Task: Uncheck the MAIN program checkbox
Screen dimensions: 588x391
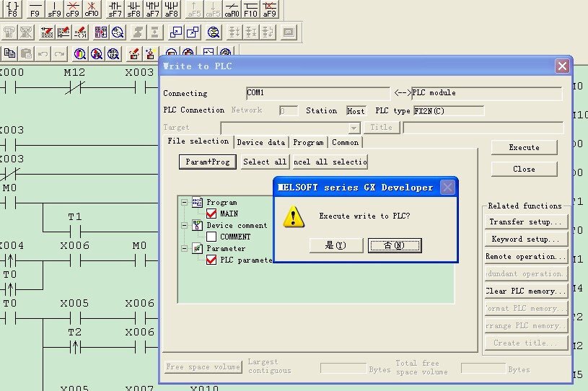Action: pos(211,214)
